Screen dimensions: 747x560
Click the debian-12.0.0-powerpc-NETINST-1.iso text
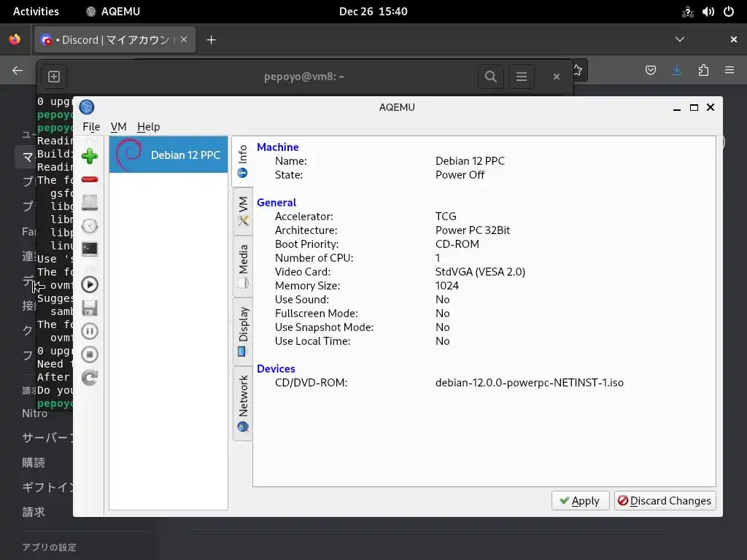530,382
